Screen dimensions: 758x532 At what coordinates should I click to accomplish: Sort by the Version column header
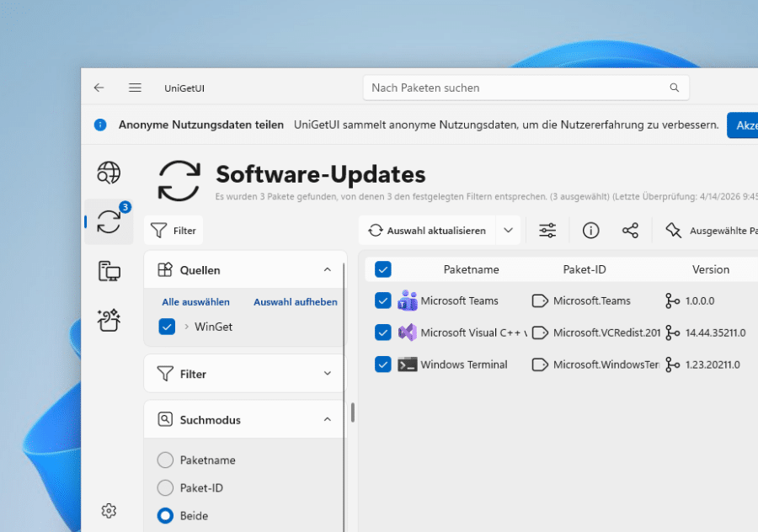[x=710, y=269]
